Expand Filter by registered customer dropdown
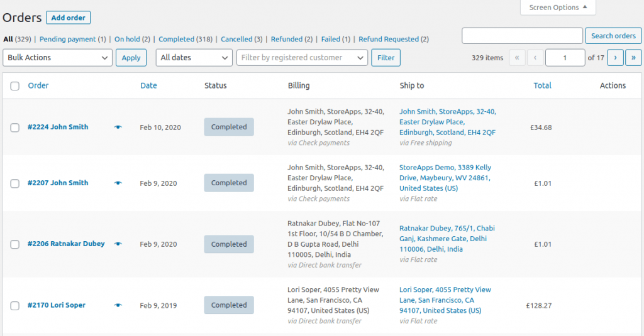The height and width of the screenshot is (336, 644). pos(302,58)
